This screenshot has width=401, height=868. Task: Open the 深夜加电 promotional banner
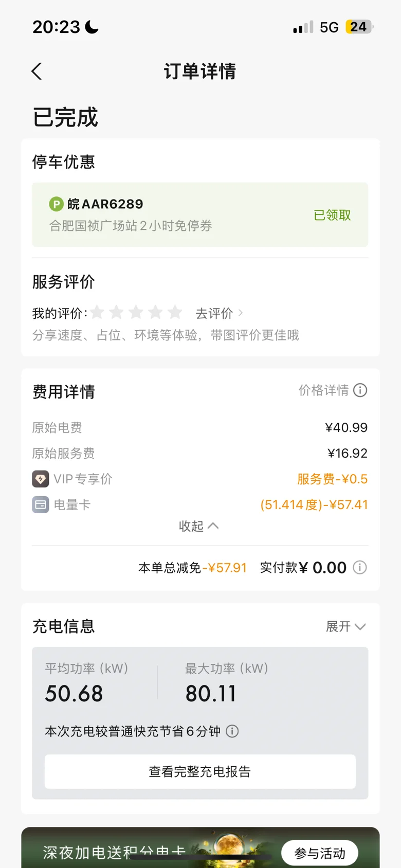200,847
